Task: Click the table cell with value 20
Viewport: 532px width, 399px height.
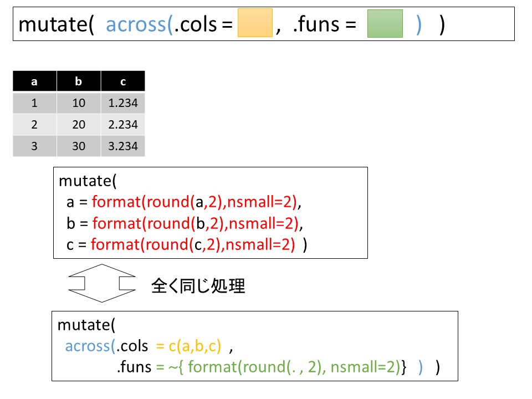Action: point(79,125)
